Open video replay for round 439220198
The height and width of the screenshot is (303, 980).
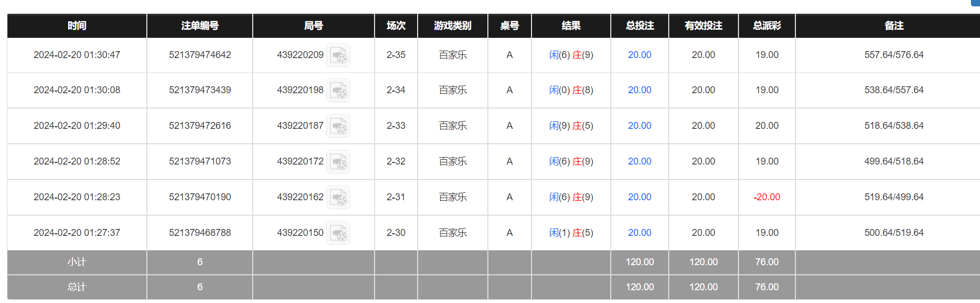pos(338,91)
